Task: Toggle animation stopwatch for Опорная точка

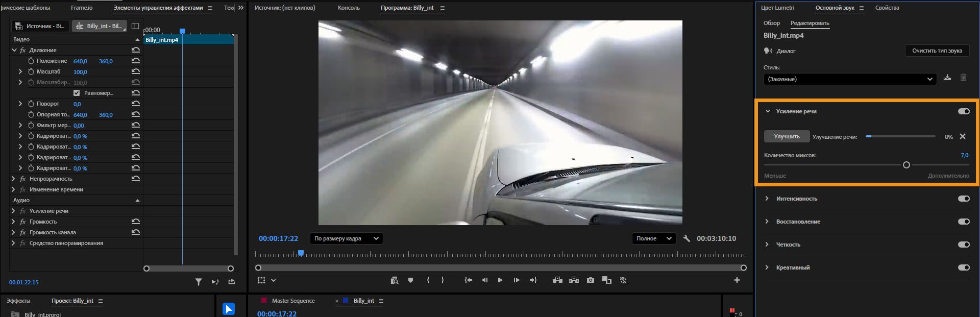Action: click(x=31, y=114)
